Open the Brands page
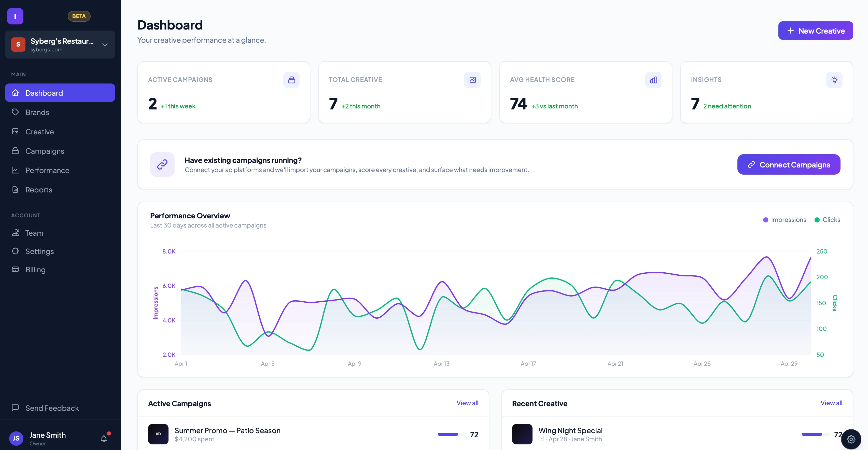868x450 pixels. tap(60, 112)
